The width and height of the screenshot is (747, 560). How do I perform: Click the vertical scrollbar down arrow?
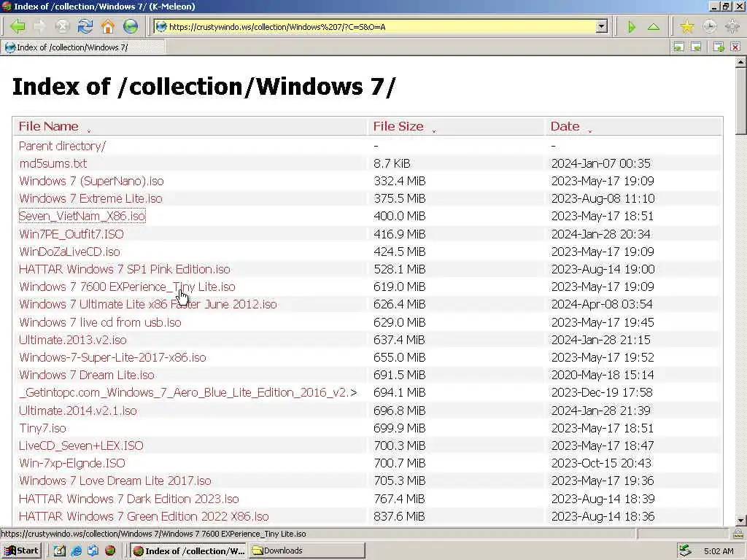741,520
